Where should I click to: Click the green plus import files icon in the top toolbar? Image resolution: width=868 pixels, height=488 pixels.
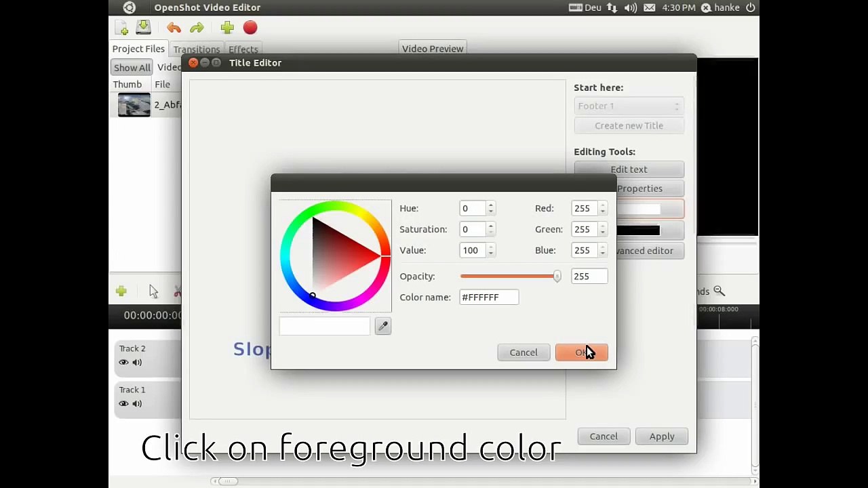tap(227, 28)
